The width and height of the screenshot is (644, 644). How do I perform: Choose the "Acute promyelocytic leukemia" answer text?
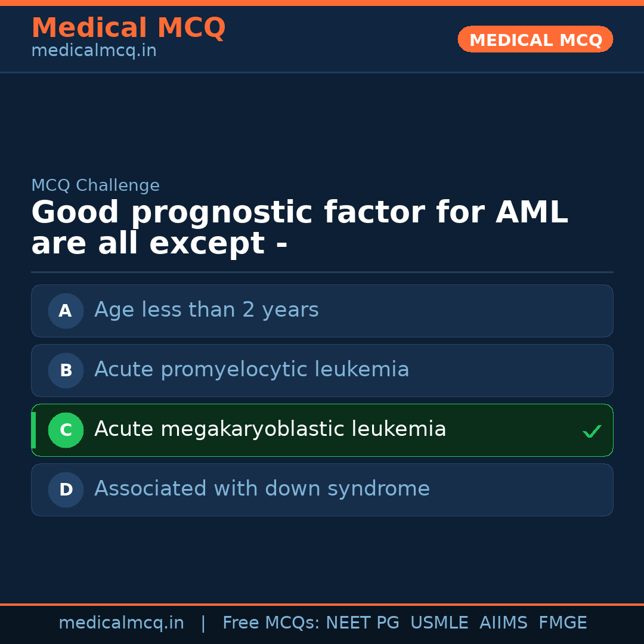click(x=252, y=370)
